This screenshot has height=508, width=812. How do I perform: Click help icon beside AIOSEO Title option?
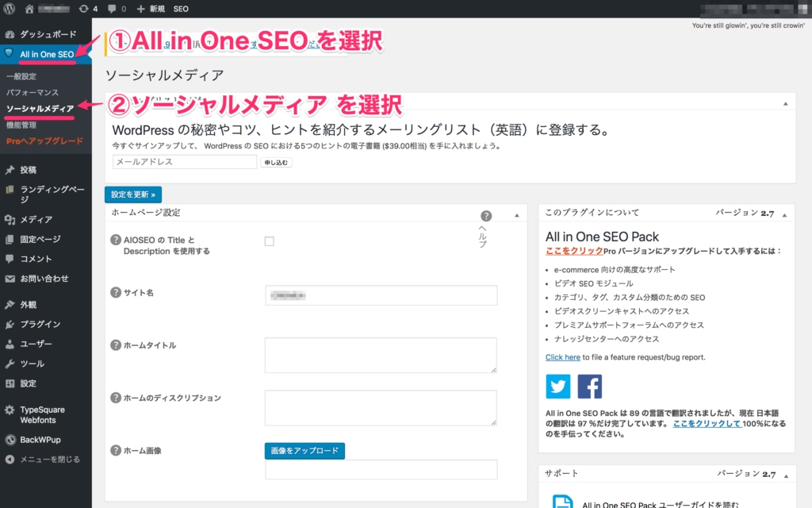(x=116, y=240)
